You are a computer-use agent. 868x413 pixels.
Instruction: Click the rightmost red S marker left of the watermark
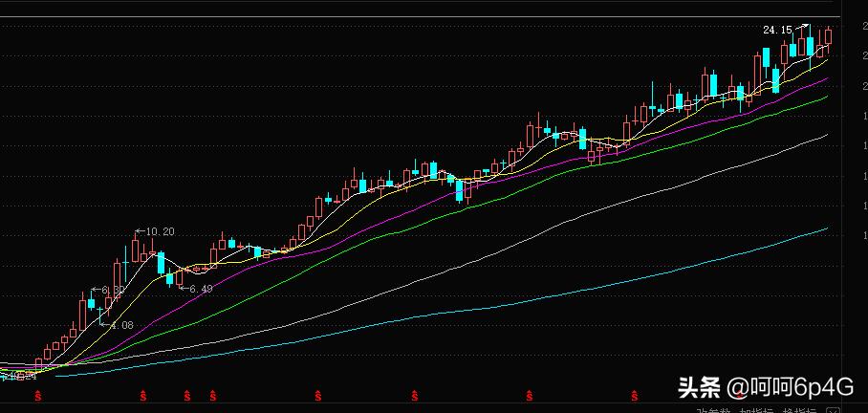[x=635, y=395]
